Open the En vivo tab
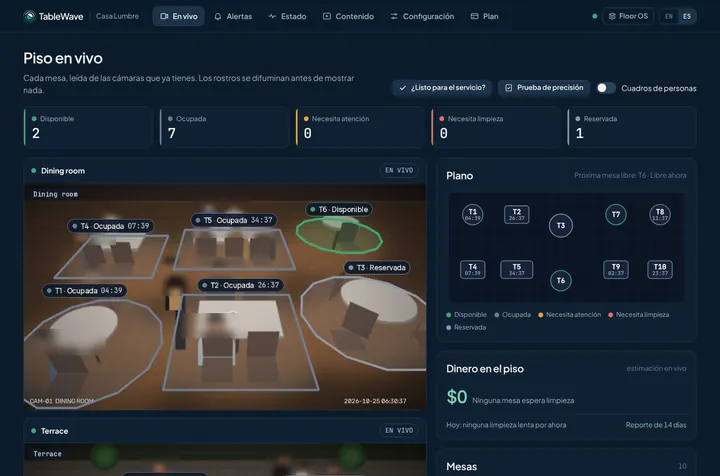 point(179,17)
